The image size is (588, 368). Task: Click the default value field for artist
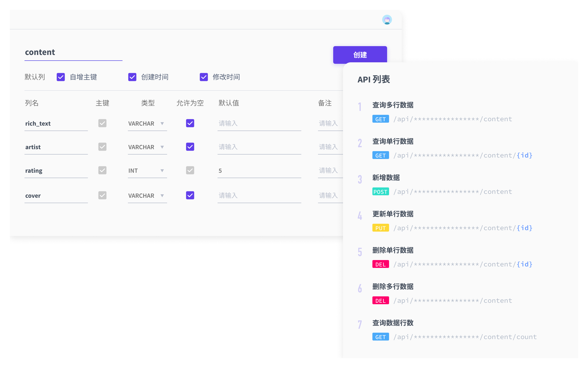(x=259, y=147)
